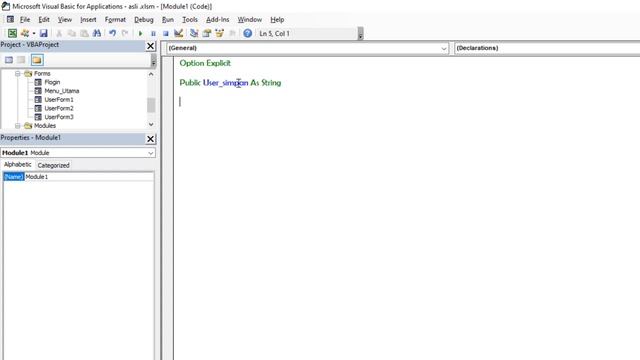Viewport: 640px width, 360px height.
Task: Select UserForm3 in project tree
Action: 59,117
